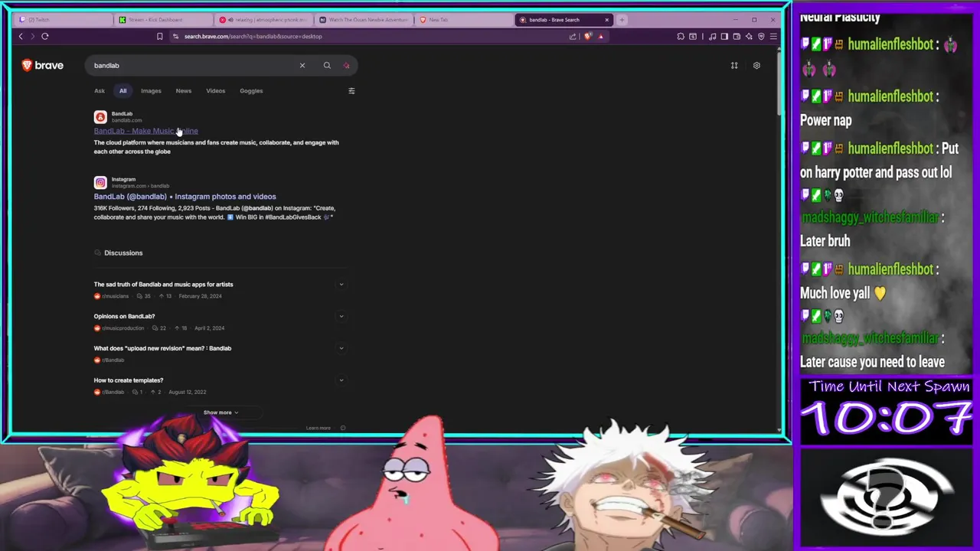Switch to the Ask search tab
The width and height of the screenshot is (980, 551).
tap(100, 90)
